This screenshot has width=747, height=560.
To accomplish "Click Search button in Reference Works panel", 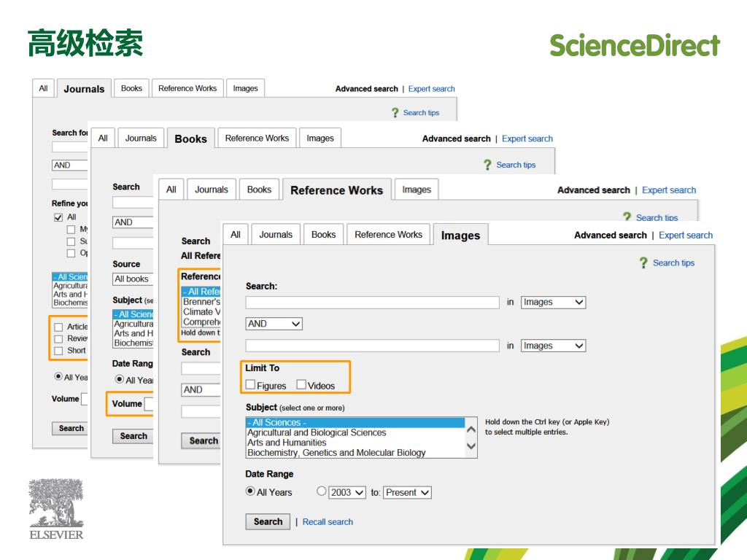I will (201, 441).
